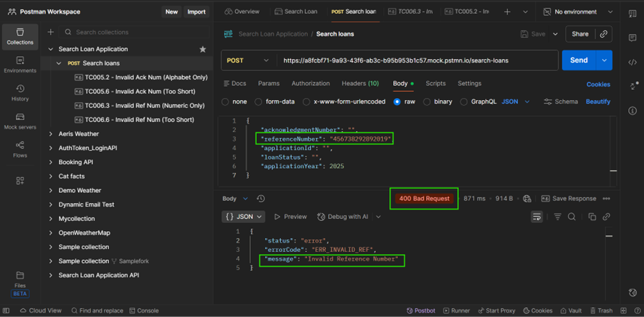Open the Scripts request tab
The height and width of the screenshot is (317, 644).
click(x=436, y=84)
